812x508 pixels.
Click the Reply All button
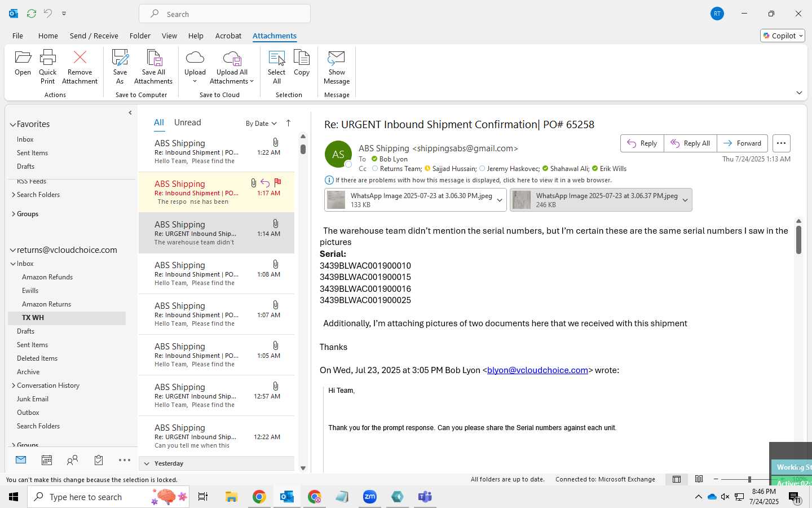point(690,143)
